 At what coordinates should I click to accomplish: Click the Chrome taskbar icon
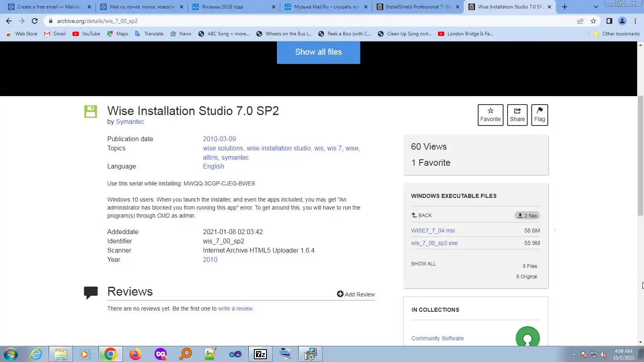110,354
